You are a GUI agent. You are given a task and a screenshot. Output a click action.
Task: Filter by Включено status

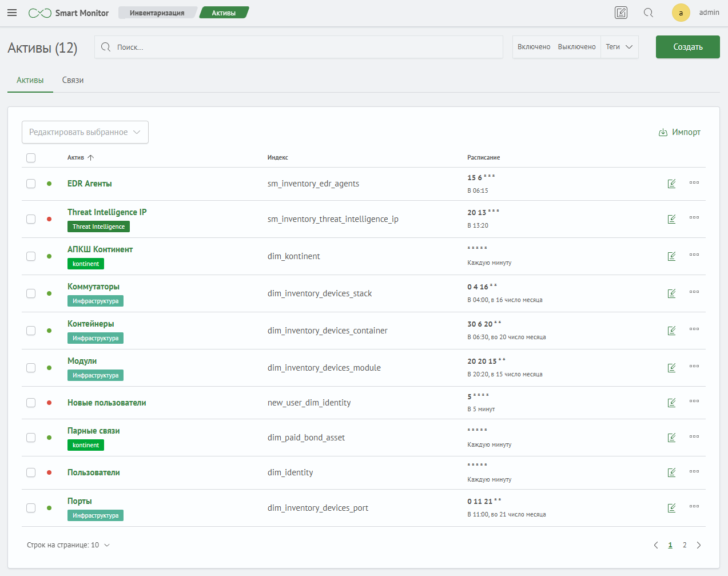tap(534, 47)
